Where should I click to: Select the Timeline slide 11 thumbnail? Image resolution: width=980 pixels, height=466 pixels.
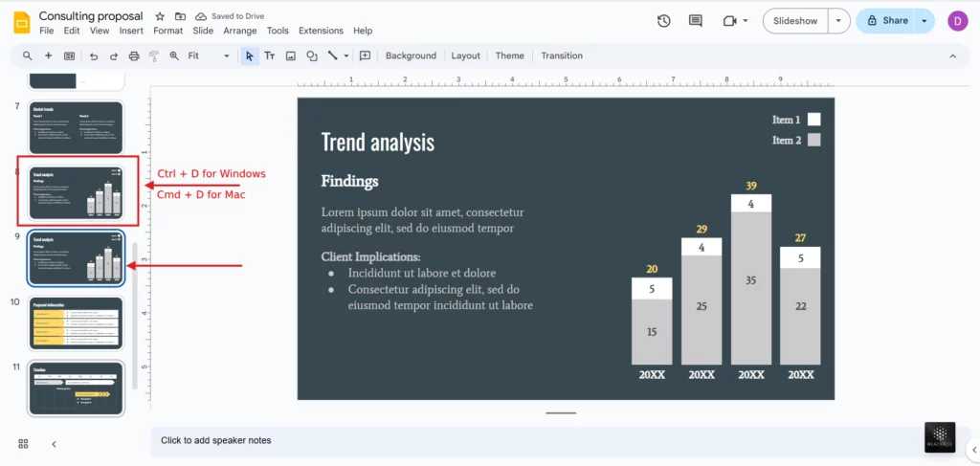point(77,388)
